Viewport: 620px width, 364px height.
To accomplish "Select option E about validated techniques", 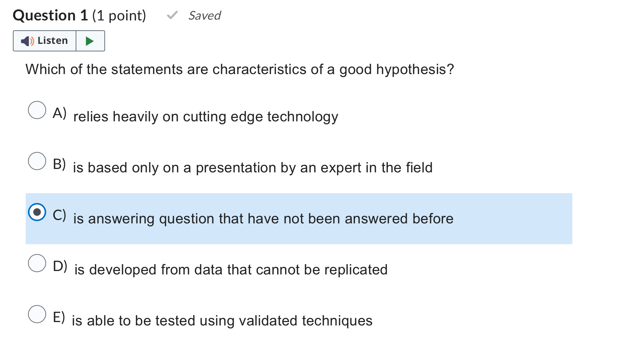I will point(37,314).
